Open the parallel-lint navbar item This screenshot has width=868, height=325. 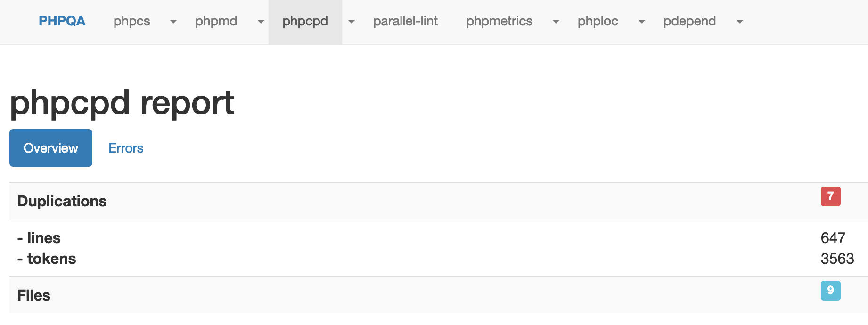pyautogui.click(x=405, y=21)
